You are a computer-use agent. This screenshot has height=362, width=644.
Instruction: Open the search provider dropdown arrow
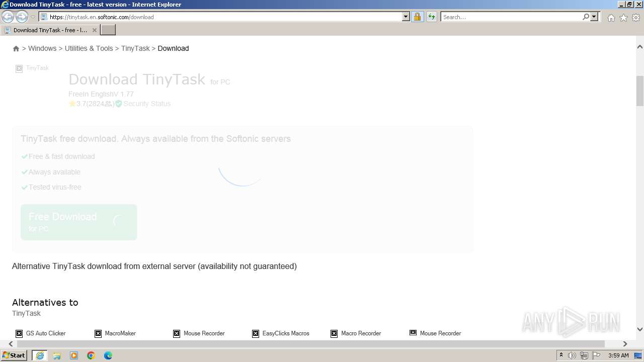pos(594,17)
